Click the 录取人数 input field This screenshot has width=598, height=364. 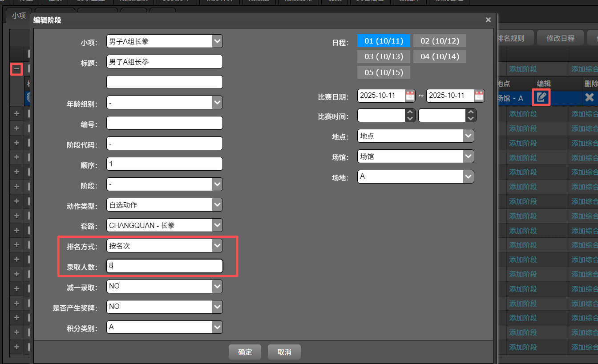[x=165, y=266]
